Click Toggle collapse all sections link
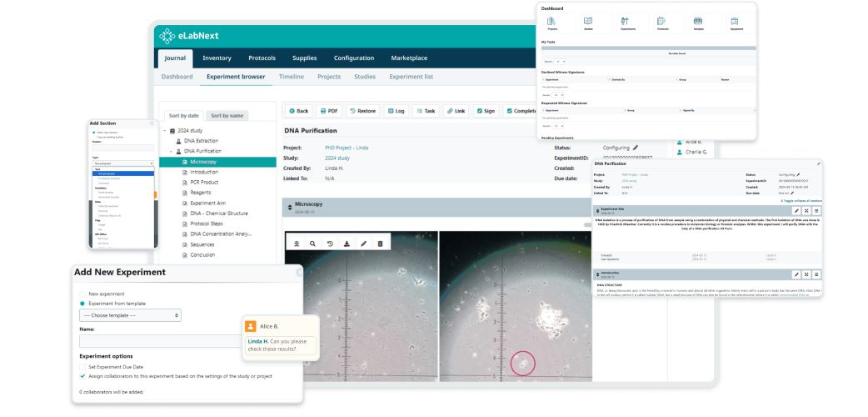Image resolution: width=868 pixels, height=417 pixels. click(x=801, y=201)
